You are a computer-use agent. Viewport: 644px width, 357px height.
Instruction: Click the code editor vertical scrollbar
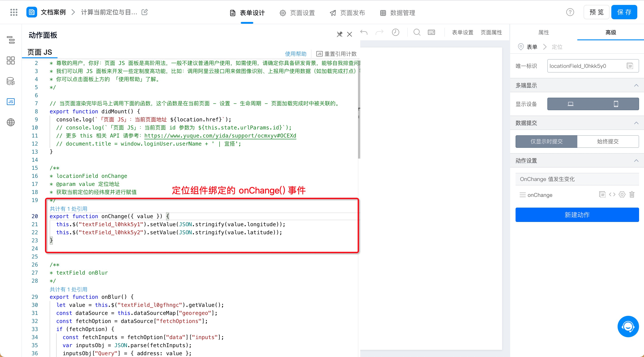tap(359, 109)
